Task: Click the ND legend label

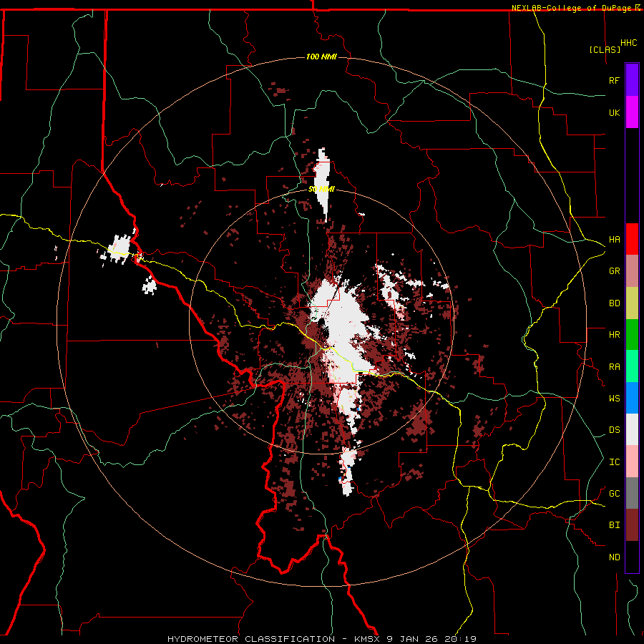Action: [x=614, y=557]
